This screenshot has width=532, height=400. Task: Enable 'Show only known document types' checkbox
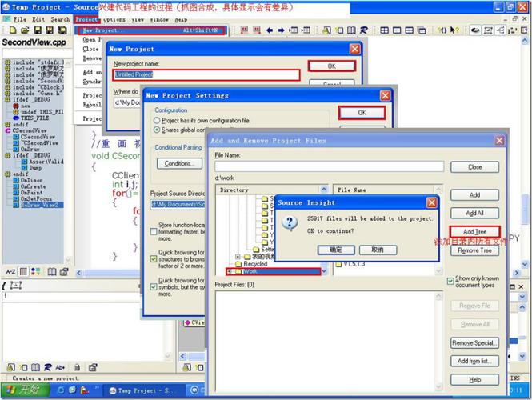(x=450, y=282)
